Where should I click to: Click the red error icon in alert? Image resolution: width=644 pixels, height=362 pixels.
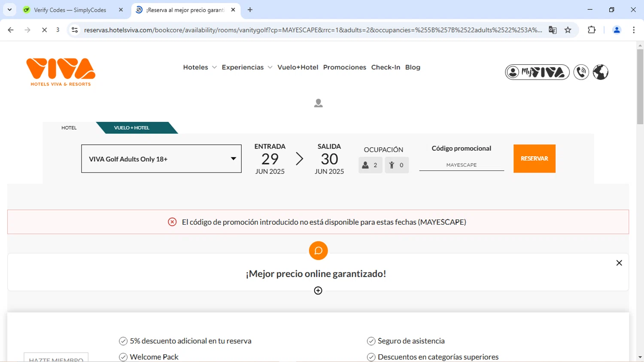point(172,222)
